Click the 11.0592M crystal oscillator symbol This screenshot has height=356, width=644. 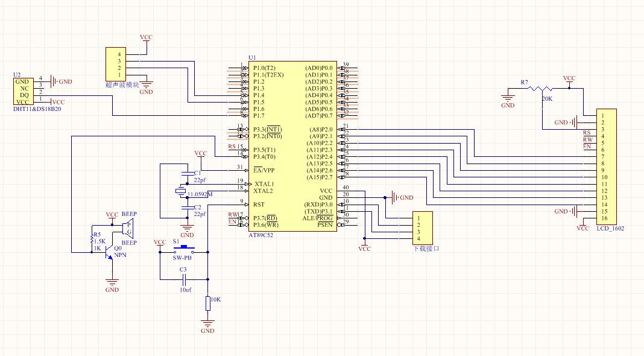(x=180, y=191)
